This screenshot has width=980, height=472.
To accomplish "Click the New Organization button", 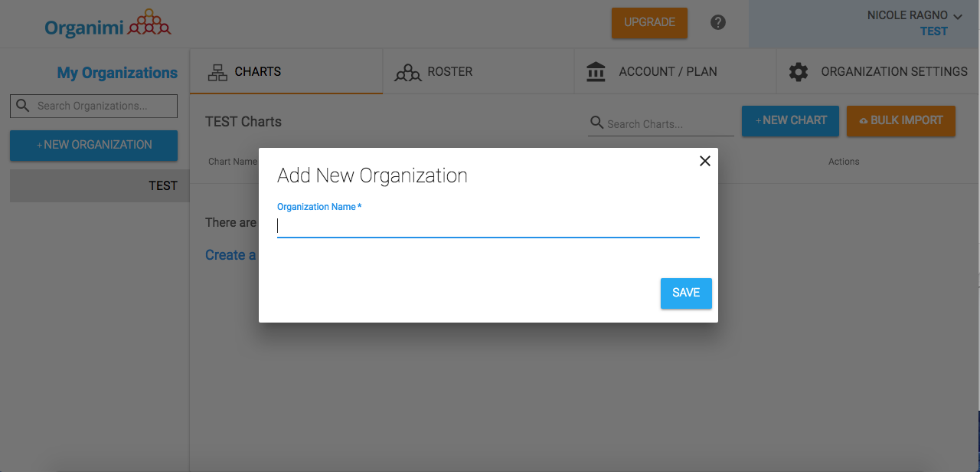I will [93, 145].
